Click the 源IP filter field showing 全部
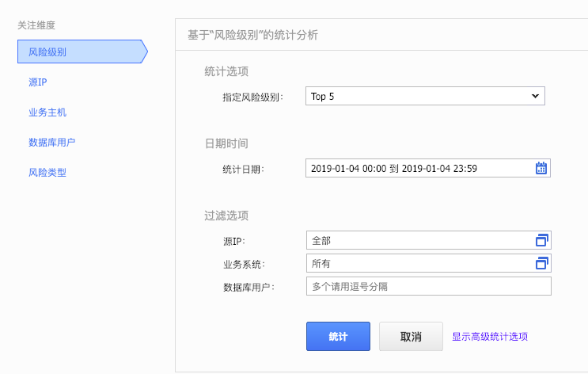This screenshot has height=374, width=588. point(418,240)
